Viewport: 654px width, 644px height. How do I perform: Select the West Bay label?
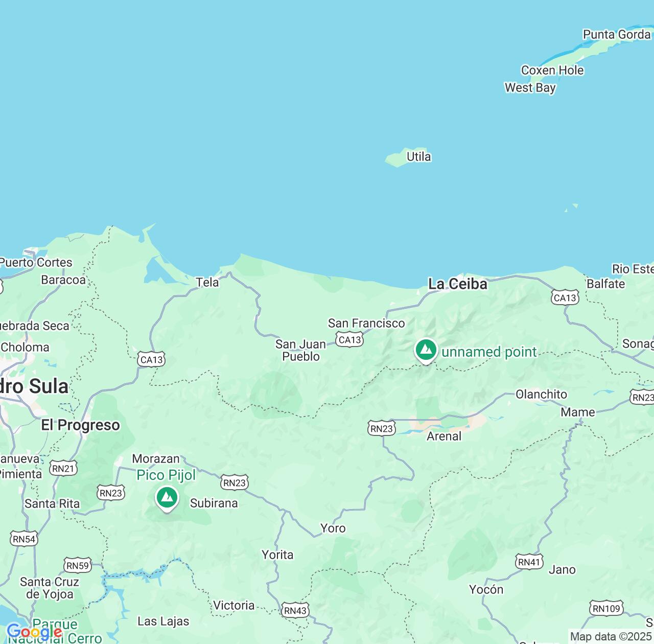coord(530,87)
